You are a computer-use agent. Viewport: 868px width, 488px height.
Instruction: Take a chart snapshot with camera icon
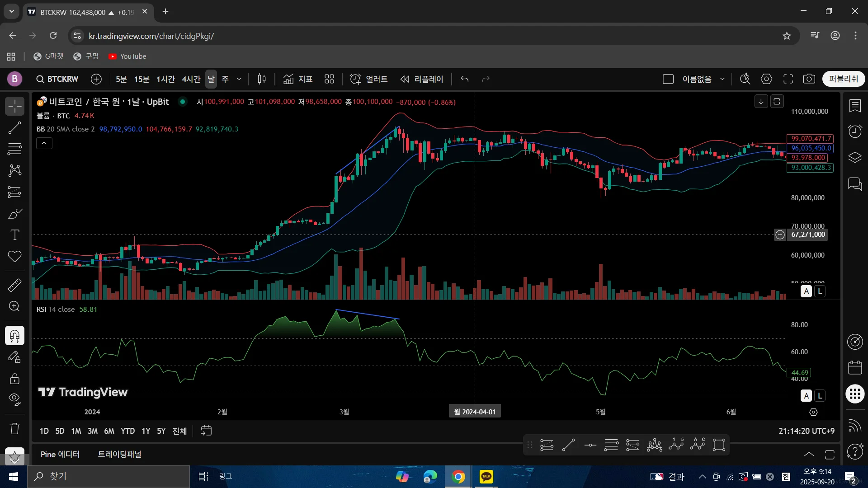tap(809, 79)
